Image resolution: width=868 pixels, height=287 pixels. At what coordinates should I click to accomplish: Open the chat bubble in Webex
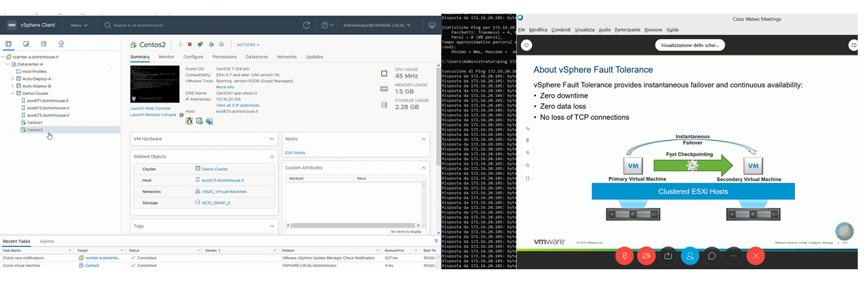click(x=712, y=256)
